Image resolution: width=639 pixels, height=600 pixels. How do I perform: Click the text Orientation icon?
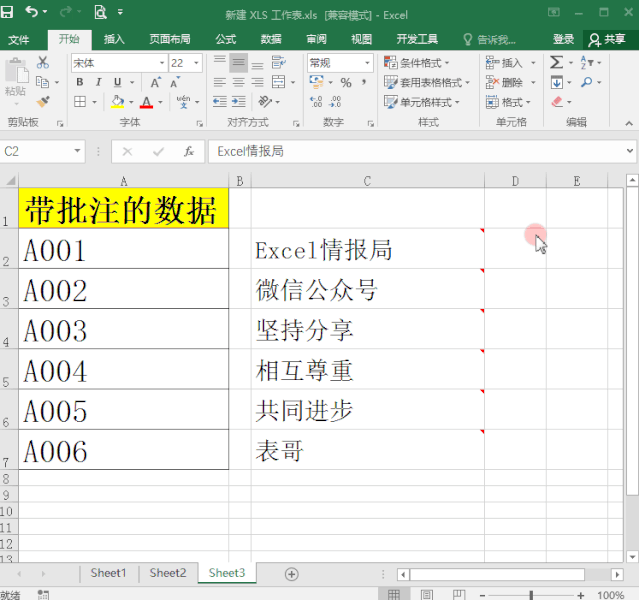(265, 101)
